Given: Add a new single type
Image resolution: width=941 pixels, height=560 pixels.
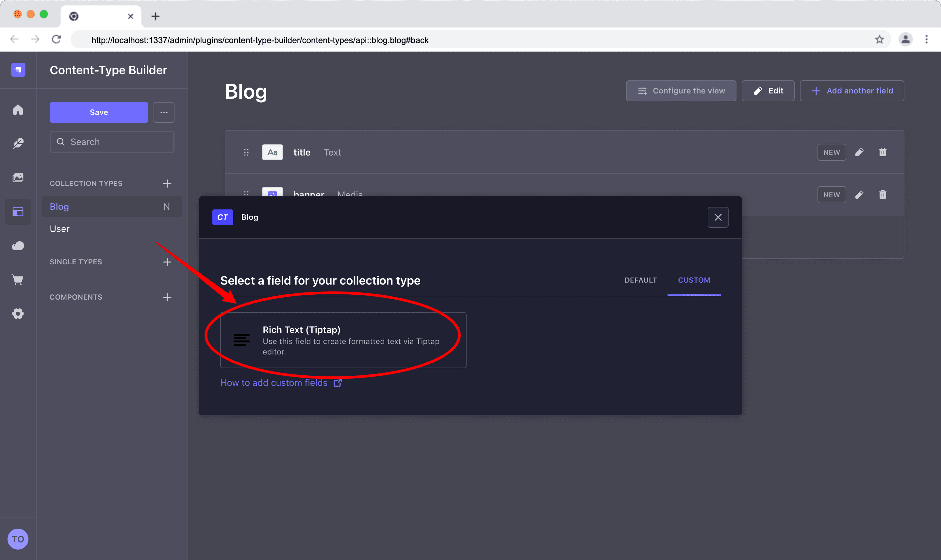Looking at the screenshot, I should click(x=167, y=262).
